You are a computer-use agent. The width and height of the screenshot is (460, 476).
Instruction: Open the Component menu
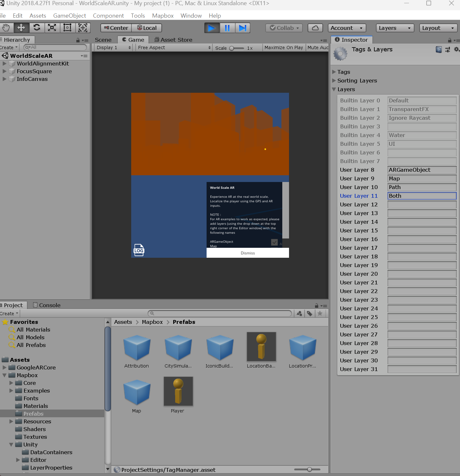coord(108,16)
